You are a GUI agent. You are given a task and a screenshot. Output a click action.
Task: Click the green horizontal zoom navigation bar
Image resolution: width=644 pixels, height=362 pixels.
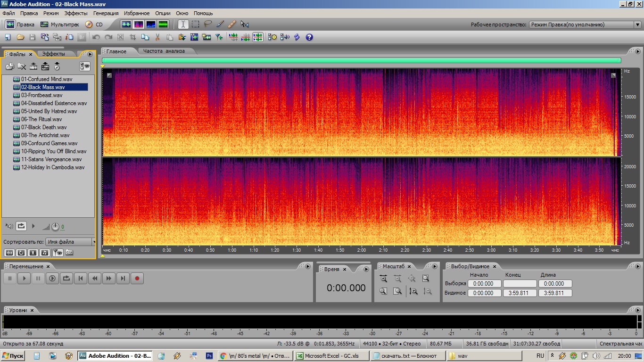[361, 60]
